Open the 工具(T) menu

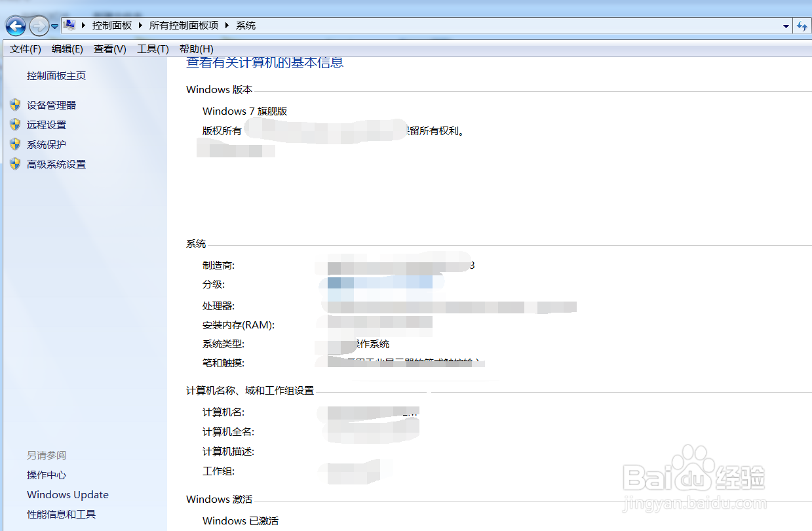pyautogui.click(x=153, y=49)
